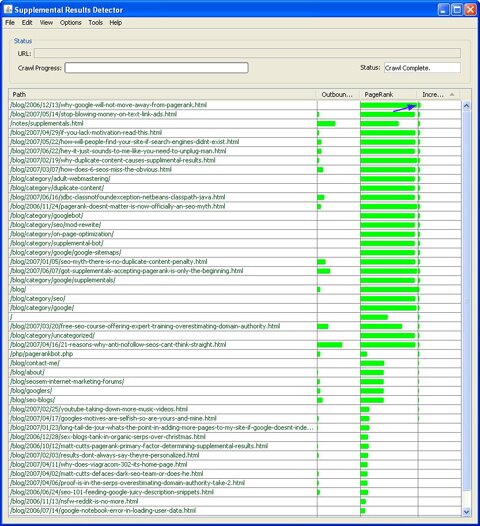The image size is (480, 526).
Task: Select the /blog/seosem-internet-marketing-forums/ row
Action: coord(235,382)
